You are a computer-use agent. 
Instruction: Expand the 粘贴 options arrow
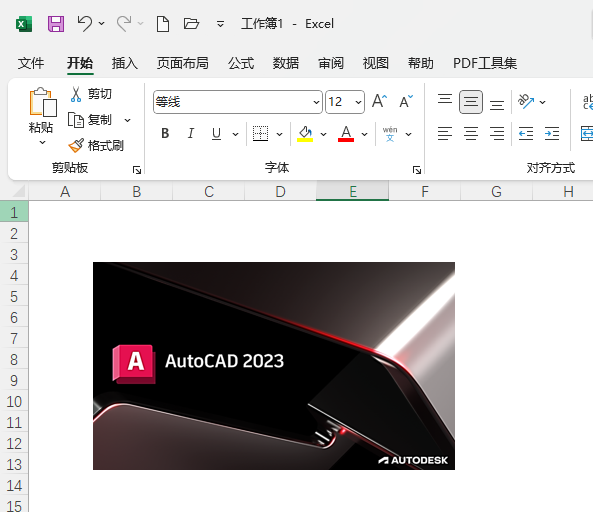[42, 143]
